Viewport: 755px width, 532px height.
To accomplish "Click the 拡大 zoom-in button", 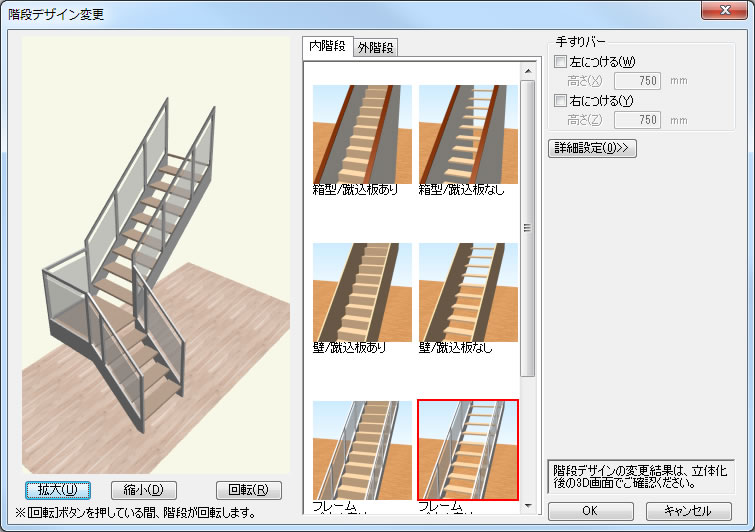I will point(58,490).
